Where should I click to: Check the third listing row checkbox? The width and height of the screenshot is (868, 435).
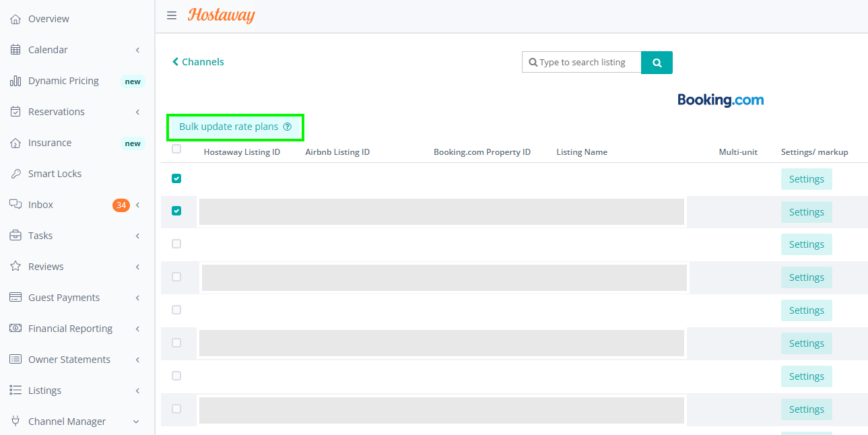pyautogui.click(x=176, y=244)
